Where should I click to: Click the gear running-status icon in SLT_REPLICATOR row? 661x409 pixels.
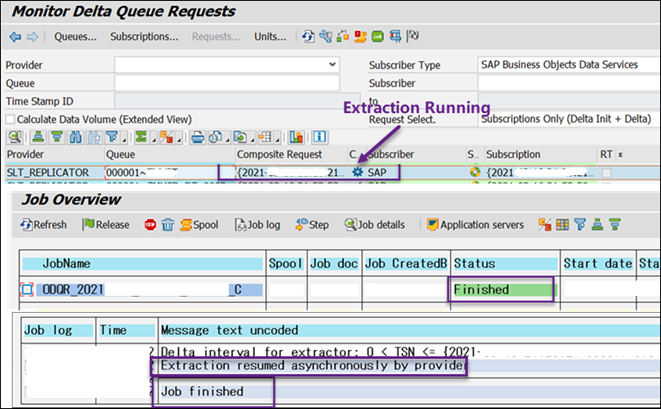(x=357, y=172)
